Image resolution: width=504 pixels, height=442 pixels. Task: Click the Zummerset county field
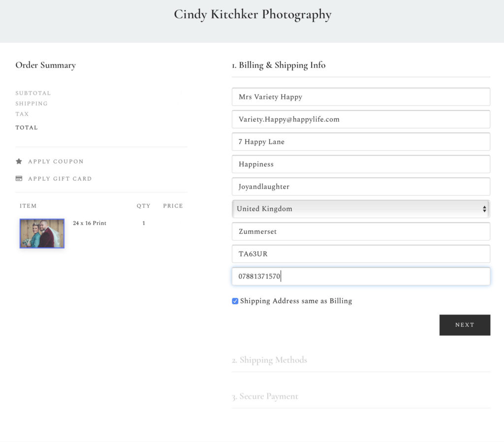point(361,231)
